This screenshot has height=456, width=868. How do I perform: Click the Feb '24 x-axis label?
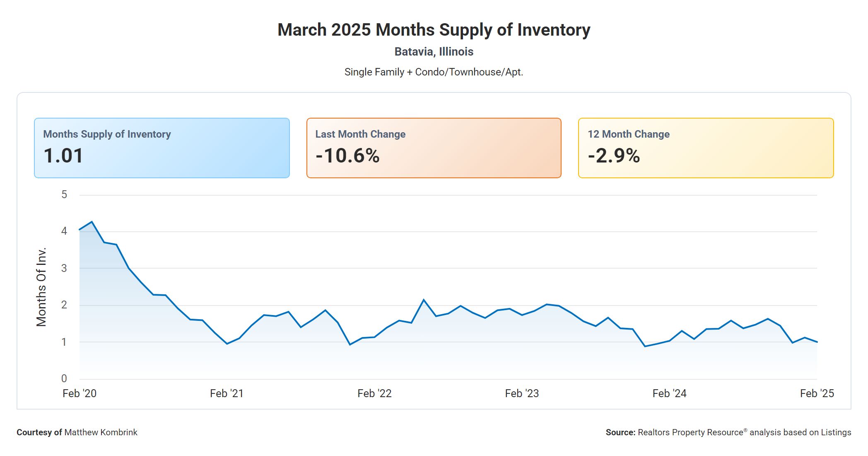tap(669, 393)
